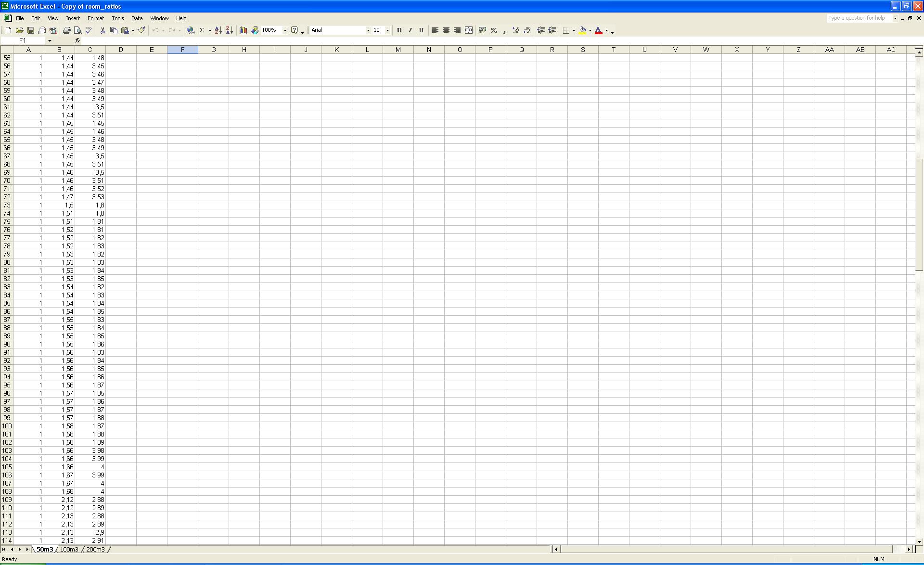Screen dimensions: 924x565
Task: Expand the Name Box dropdown arrow
Action: point(50,41)
